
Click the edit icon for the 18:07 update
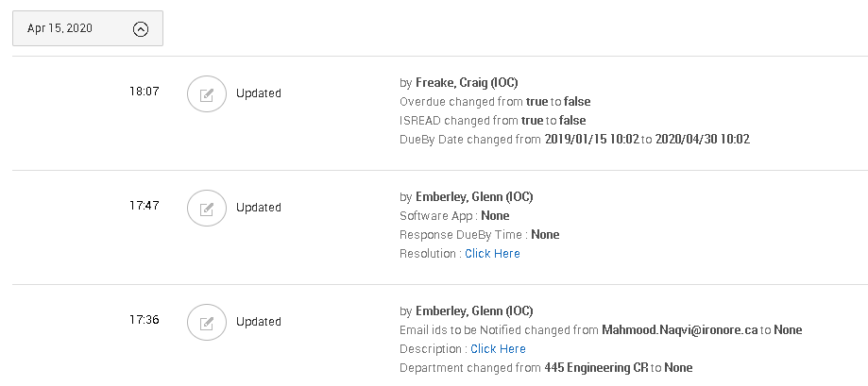207,93
